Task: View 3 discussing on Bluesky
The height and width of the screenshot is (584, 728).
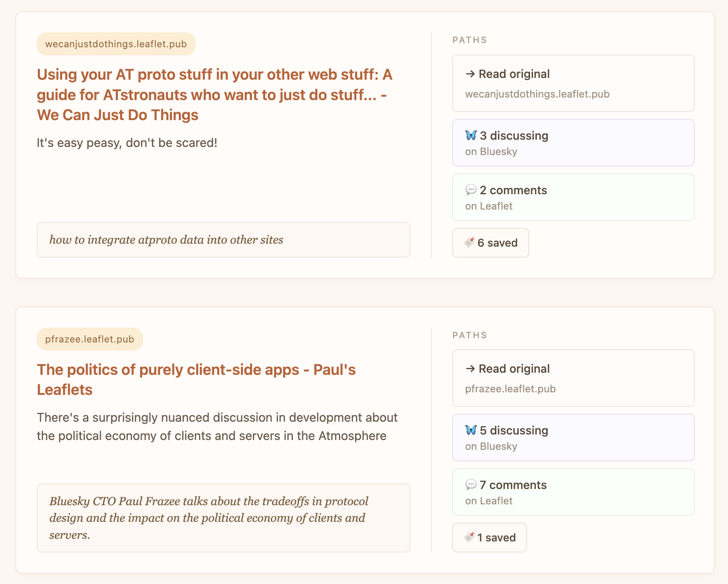Action: coord(573,143)
